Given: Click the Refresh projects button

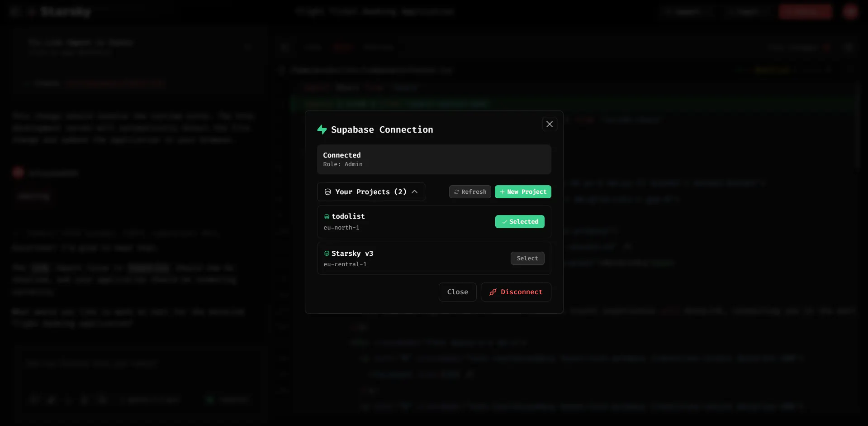Looking at the screenshot, I should (x=470, y=192).
